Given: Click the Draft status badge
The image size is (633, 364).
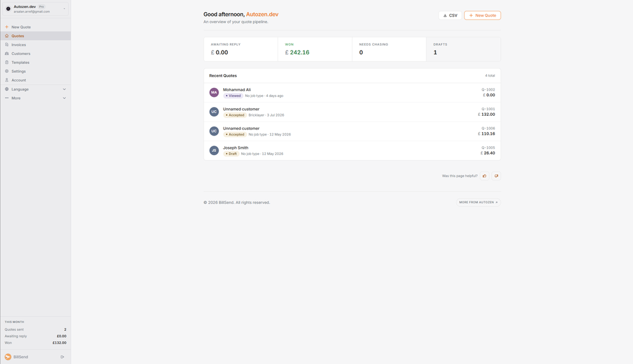Looking at the screenshot, I should (231, 154).
